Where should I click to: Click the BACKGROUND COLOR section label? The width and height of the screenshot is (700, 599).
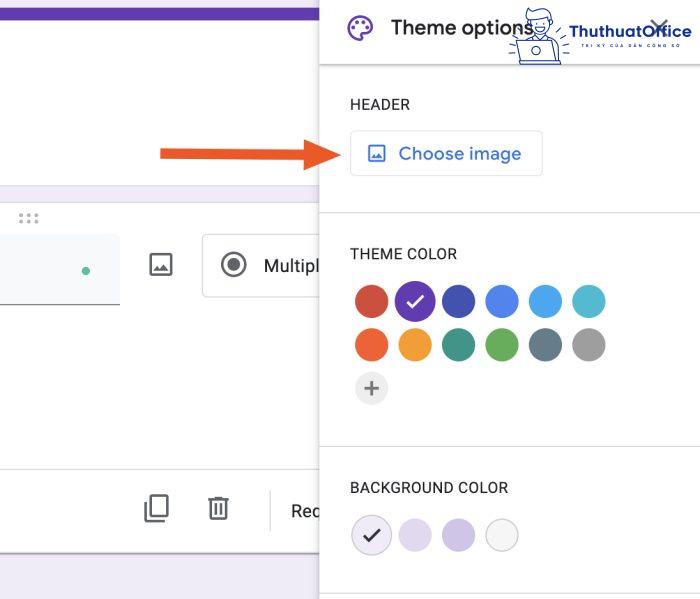[429, 487]
